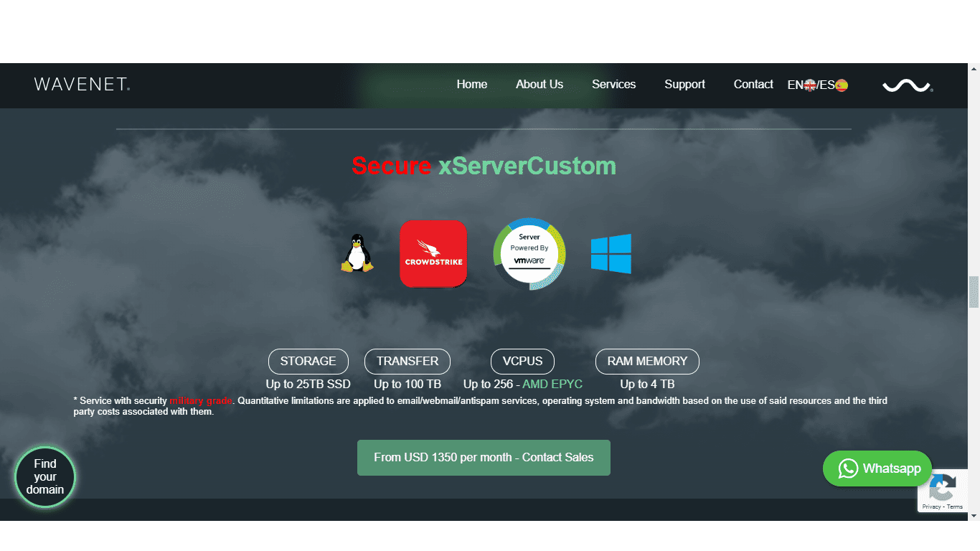
Task: Click the red military grade text
Action: [x=200, y=401]
